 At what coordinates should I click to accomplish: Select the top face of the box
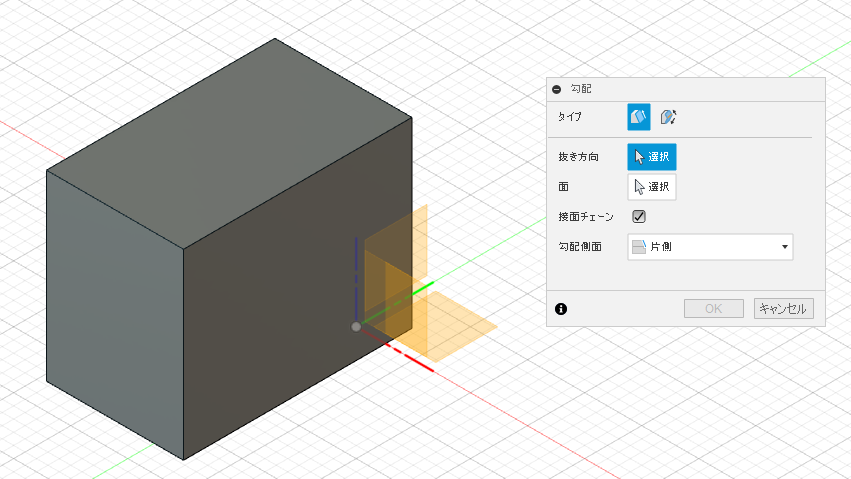click(229, 144)
